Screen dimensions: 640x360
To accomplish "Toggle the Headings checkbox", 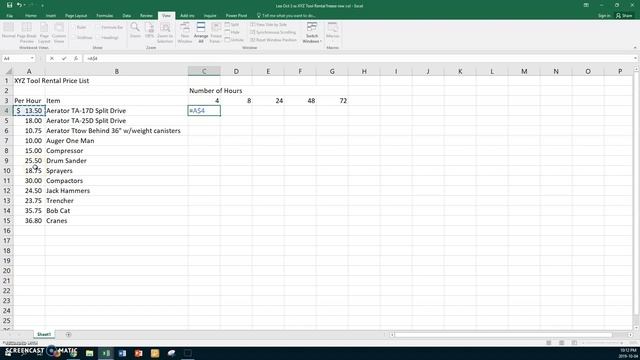I will (107, 38).
